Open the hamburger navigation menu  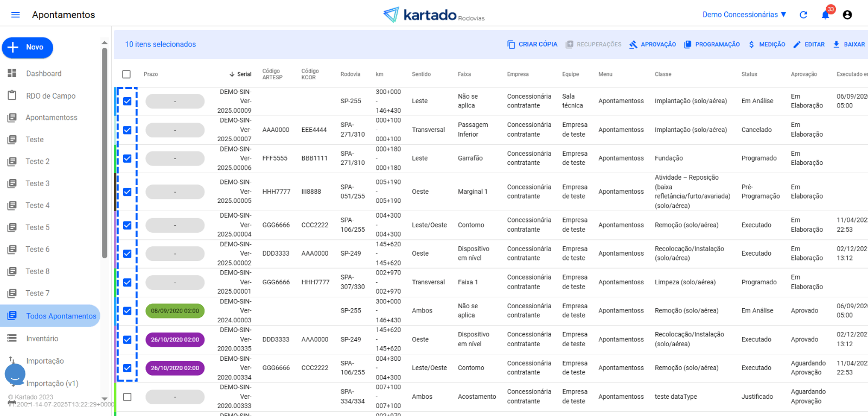tap(15, 15)
